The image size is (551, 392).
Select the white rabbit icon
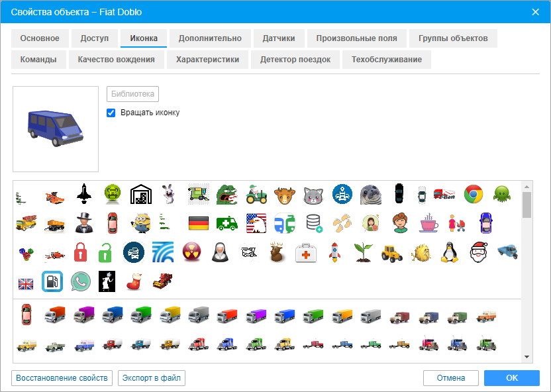[169, 194]
